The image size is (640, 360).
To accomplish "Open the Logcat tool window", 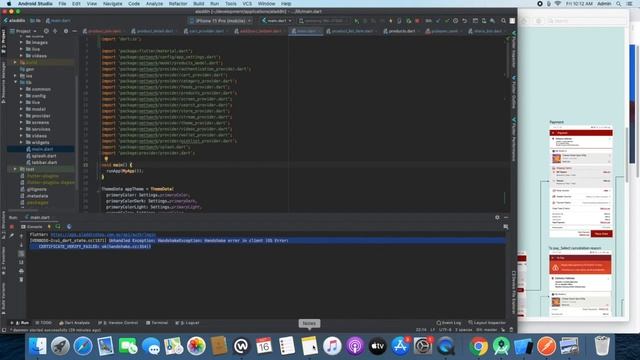I will 187,323.
